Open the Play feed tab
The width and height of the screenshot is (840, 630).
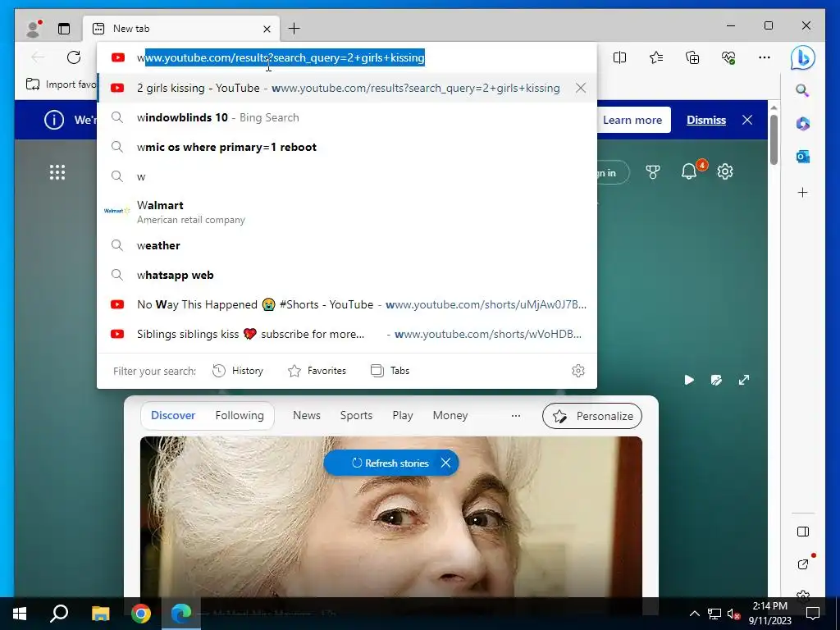coord(402,415)
